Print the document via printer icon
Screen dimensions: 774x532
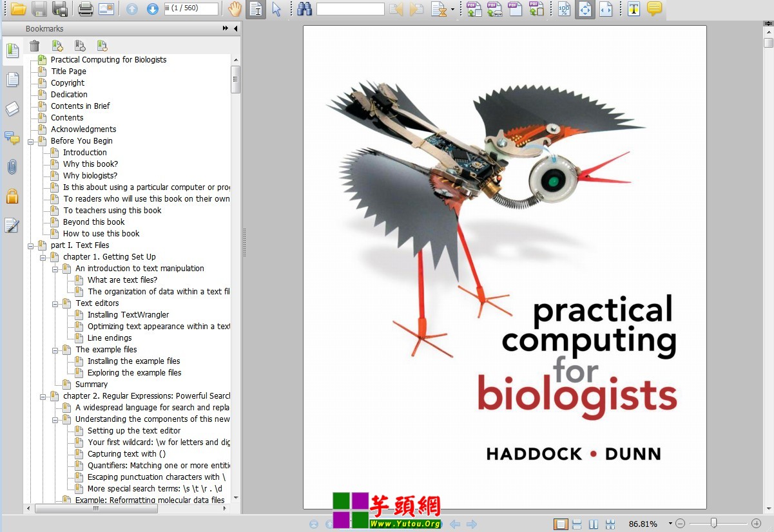(85, 9)
